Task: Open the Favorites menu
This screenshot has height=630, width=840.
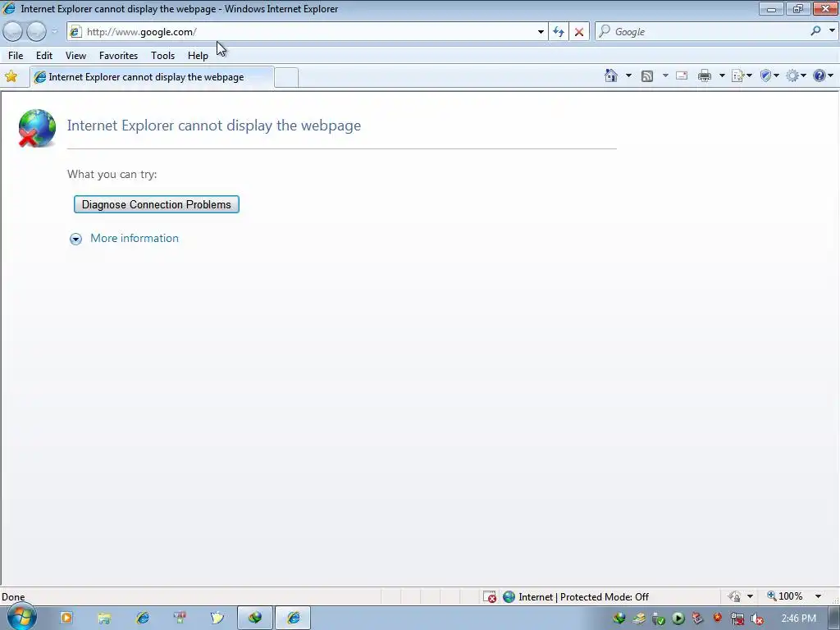Action: [118, 55]
